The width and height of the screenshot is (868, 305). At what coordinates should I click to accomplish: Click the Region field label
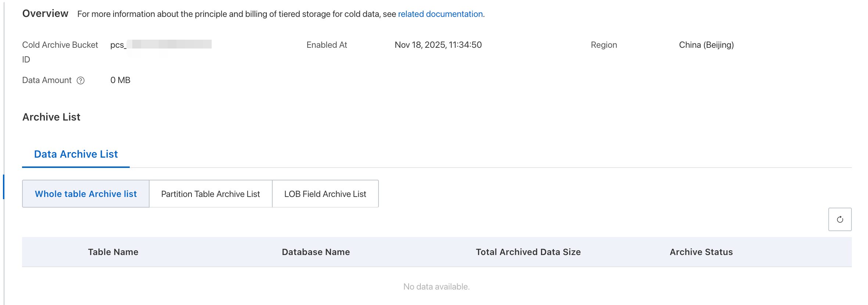tap(604, 45)
